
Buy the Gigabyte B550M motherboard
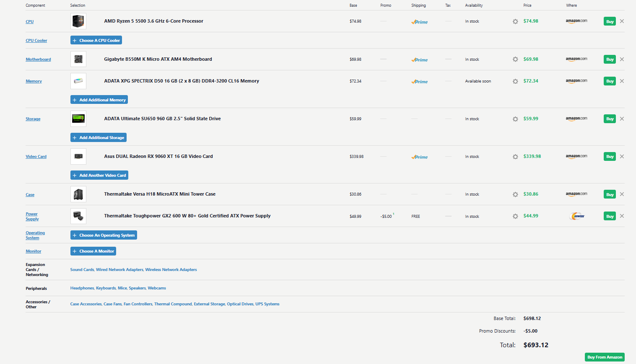[x=610, y=59]
